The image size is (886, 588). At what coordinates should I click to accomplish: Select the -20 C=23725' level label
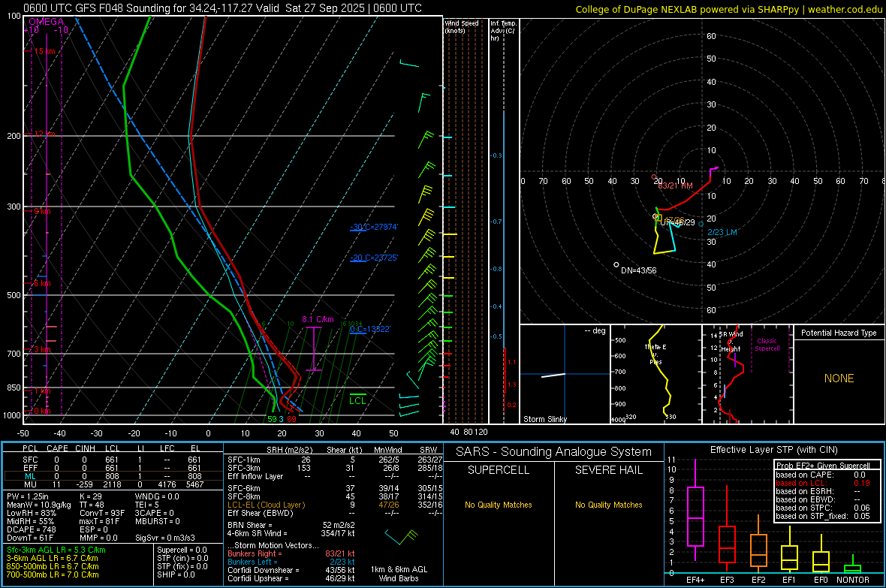point(373,258)
